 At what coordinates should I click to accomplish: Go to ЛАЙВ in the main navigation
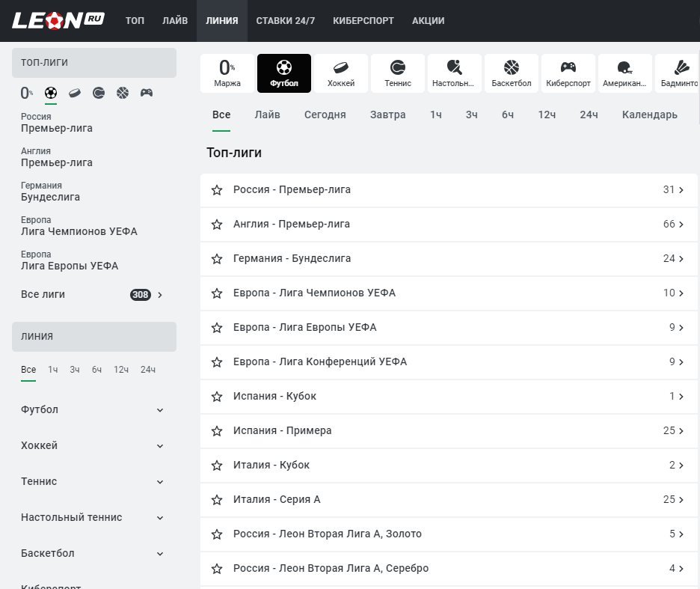point(175,20)
